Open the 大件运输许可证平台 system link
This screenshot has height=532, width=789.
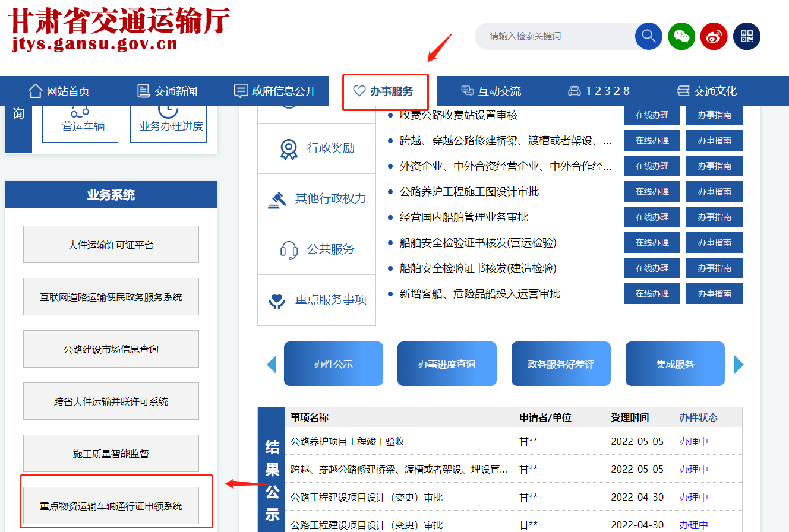(111, 245)
